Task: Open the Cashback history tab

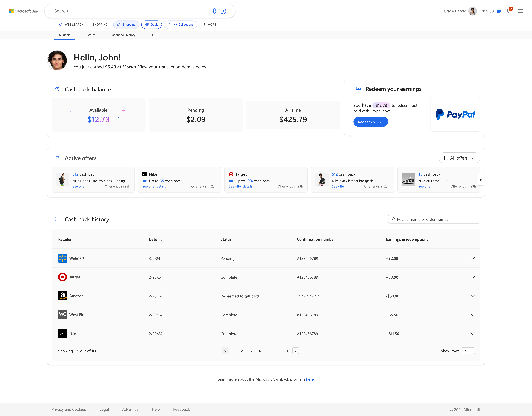Action: point(124,35)
